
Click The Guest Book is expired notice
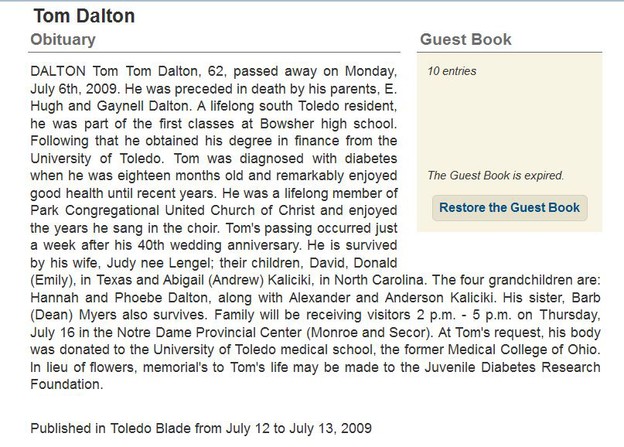click(495, 176)
